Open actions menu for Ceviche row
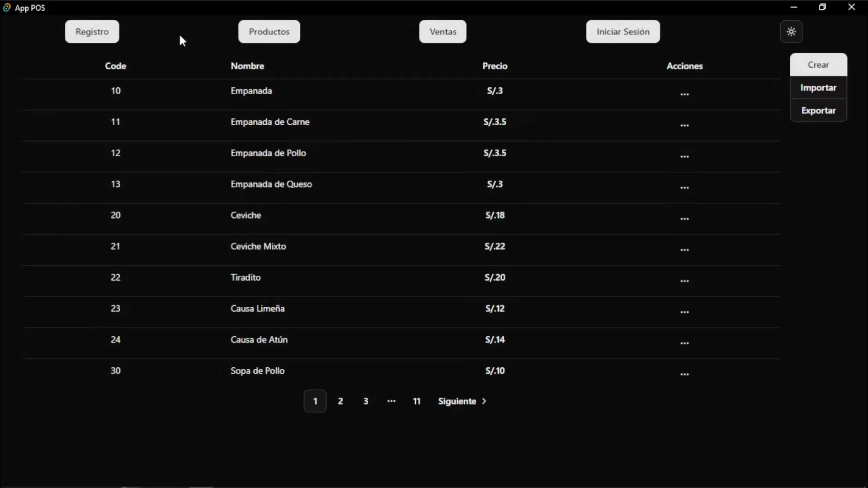Viewport: 868px width, 488px height. 684,219
